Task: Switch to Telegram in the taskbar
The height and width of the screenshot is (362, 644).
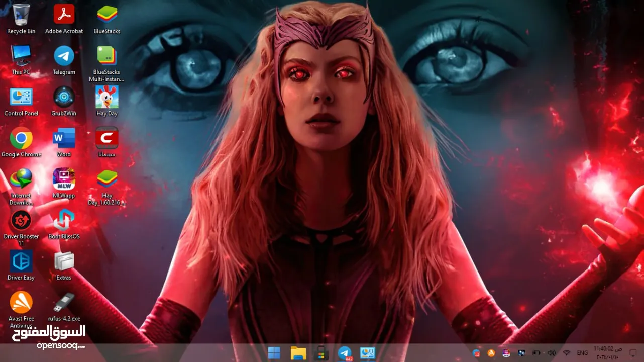Action: pyautogui.click(x=345, y=353)
